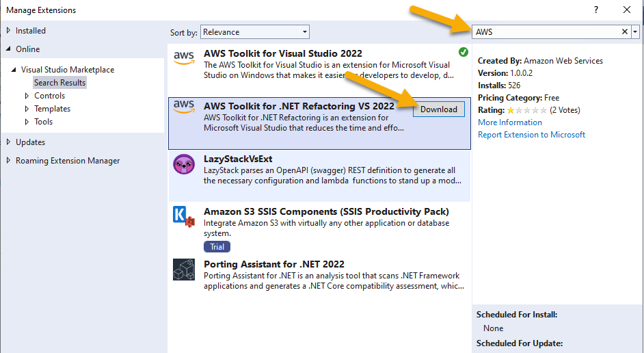Click the Created By: Amazon Web Services text
The image size is (644, 353).
(x=541, y=61)
